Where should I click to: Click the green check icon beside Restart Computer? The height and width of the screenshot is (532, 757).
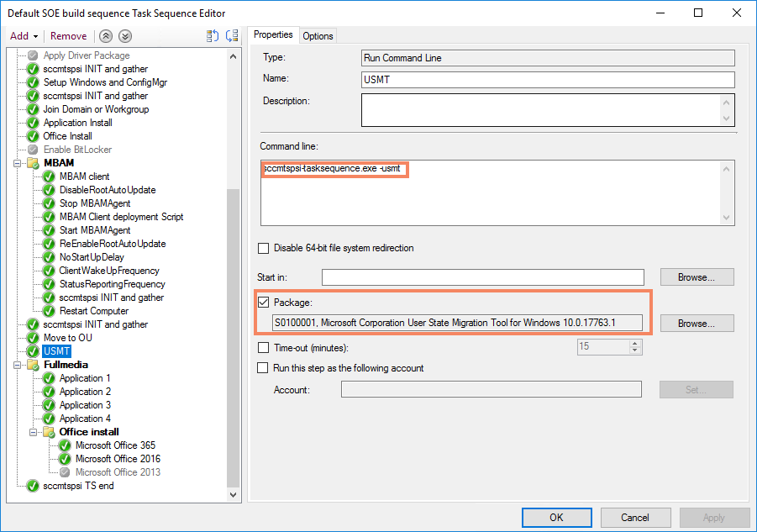(x=49, y=311)
